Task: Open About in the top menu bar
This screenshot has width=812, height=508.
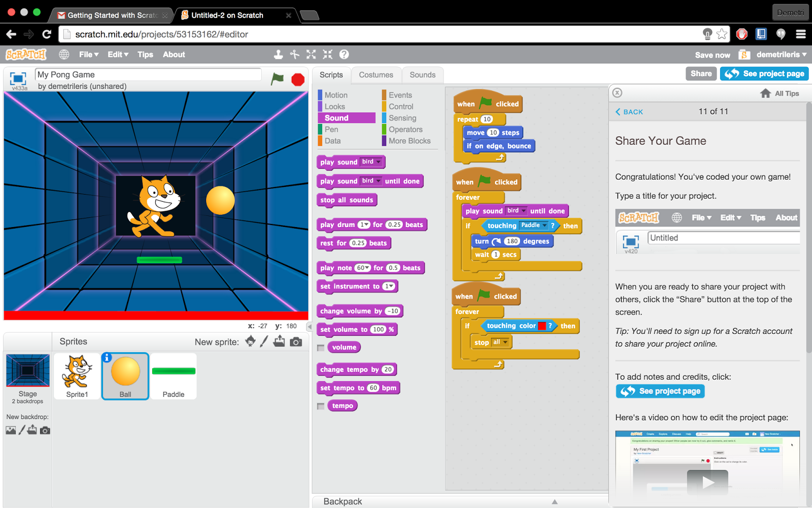Action: tap(174, 54)
